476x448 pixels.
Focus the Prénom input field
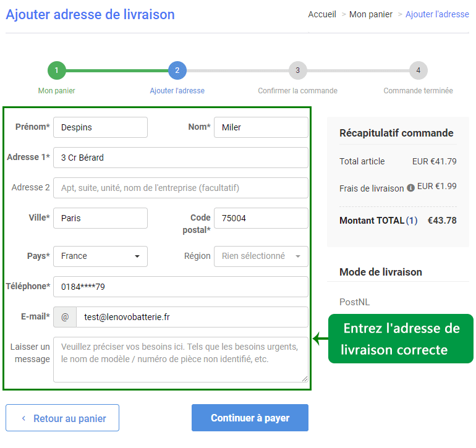click(x=100, y=127)
